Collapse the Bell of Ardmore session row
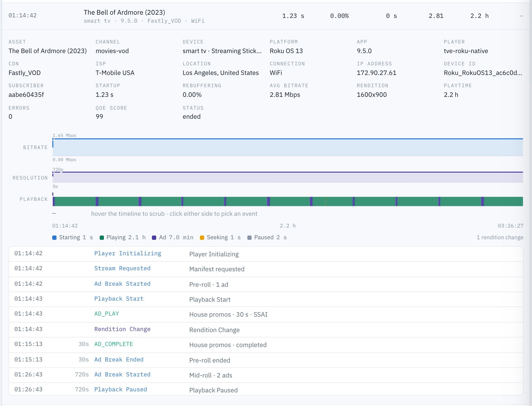Image resolution: width=532 pixels, height=406 pixels. [x=266, y=16]
